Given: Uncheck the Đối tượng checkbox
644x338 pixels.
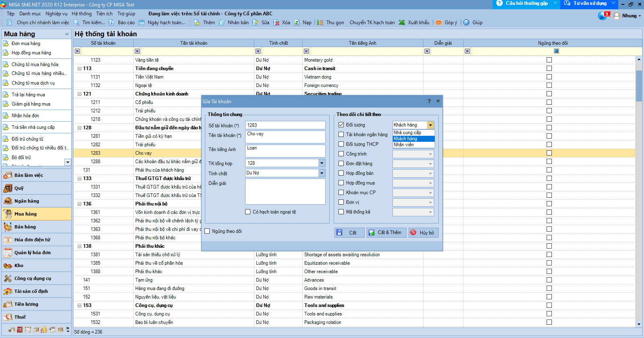Looking at the screenshot, I should click(x=341, y=125).
